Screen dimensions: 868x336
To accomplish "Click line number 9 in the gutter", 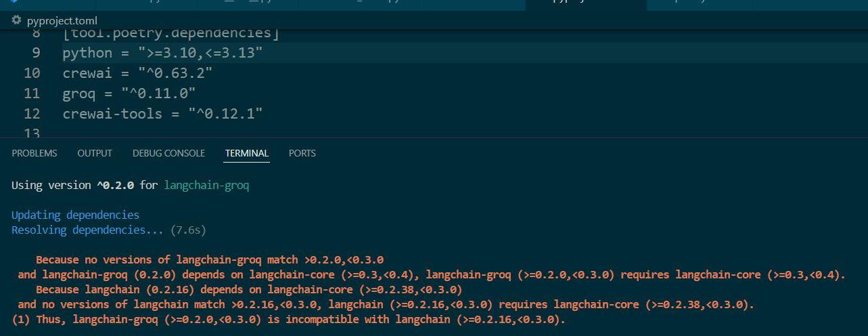I will coord(36,53).
